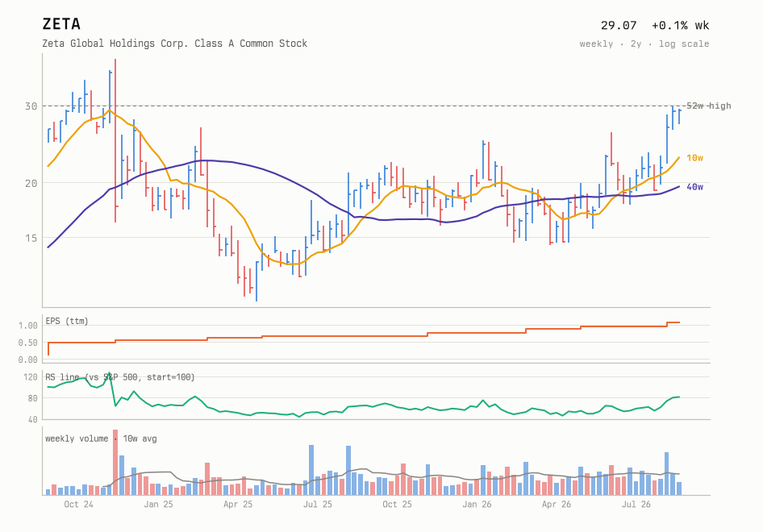Click the latest EPS step near 1.00
This screenshot has height=532, width=763.
click(x=673, y=322)
